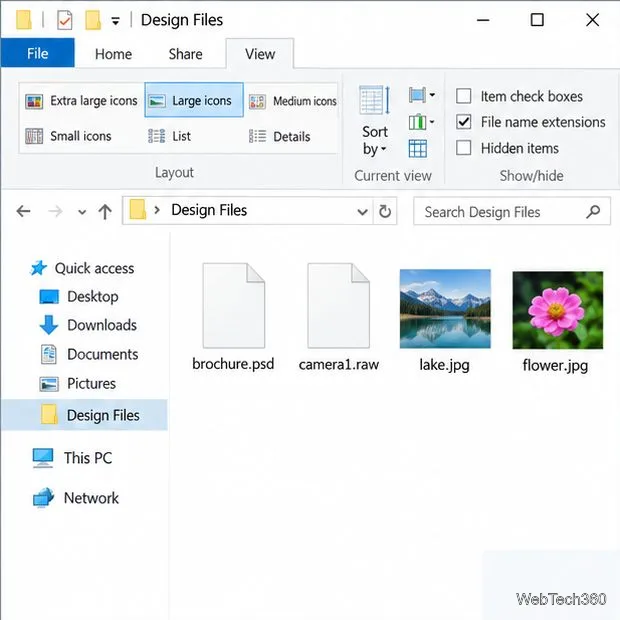Click the lake.jpg file name
This screenshot has height=620, width=620.
point(444,365)
